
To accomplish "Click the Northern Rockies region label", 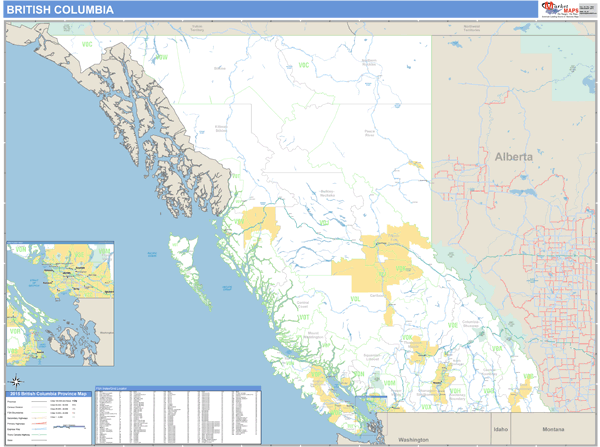I will tap(369, 61).
